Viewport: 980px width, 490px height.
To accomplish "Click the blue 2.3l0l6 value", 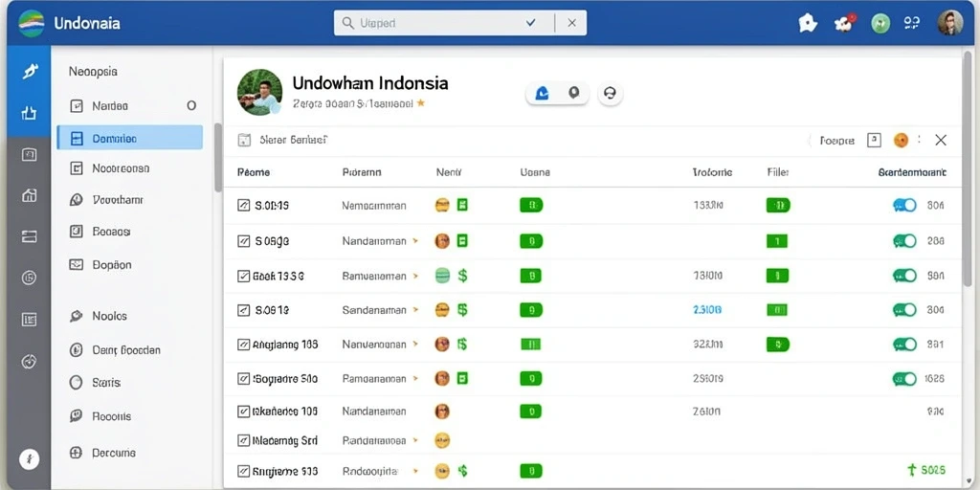I will coord(707,310).
